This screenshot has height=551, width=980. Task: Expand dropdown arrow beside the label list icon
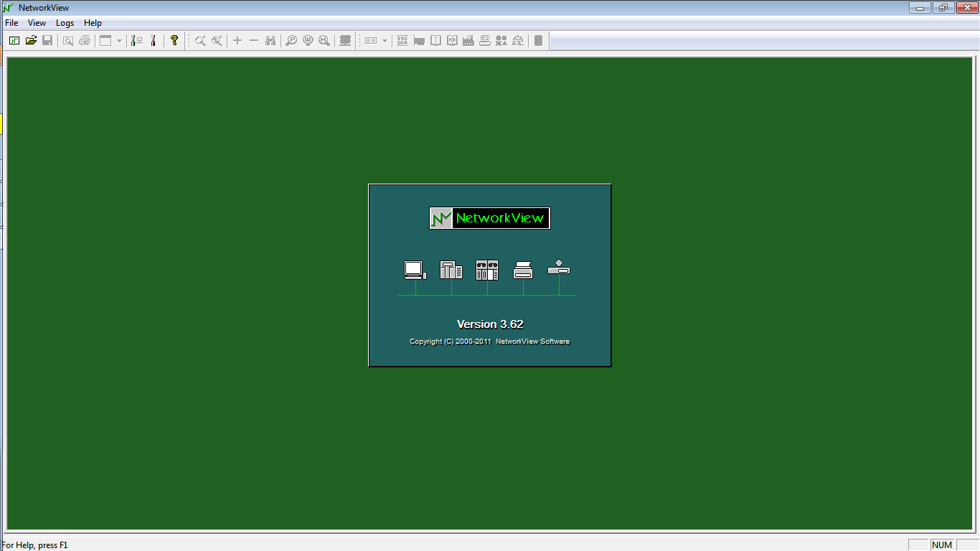click(385, 41)
